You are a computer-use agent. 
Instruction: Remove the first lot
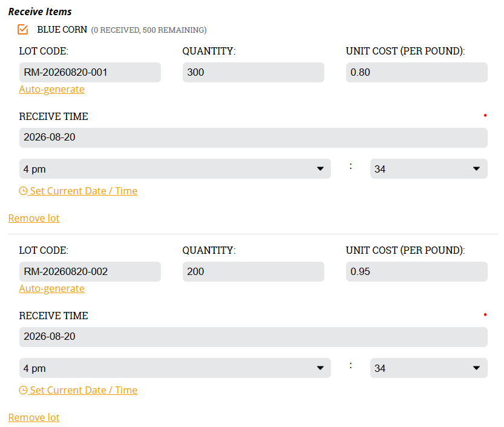pyautogui.click(x=34, y=218)
